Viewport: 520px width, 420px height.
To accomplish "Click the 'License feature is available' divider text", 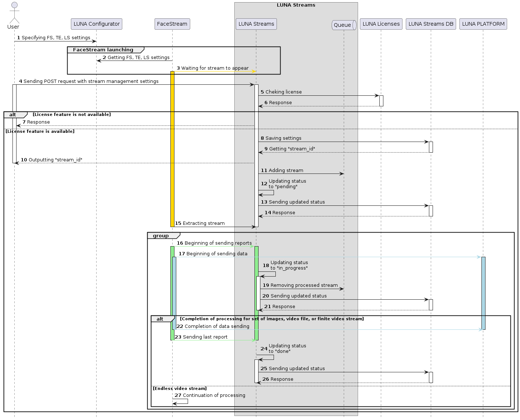I will tap(39, 131).
